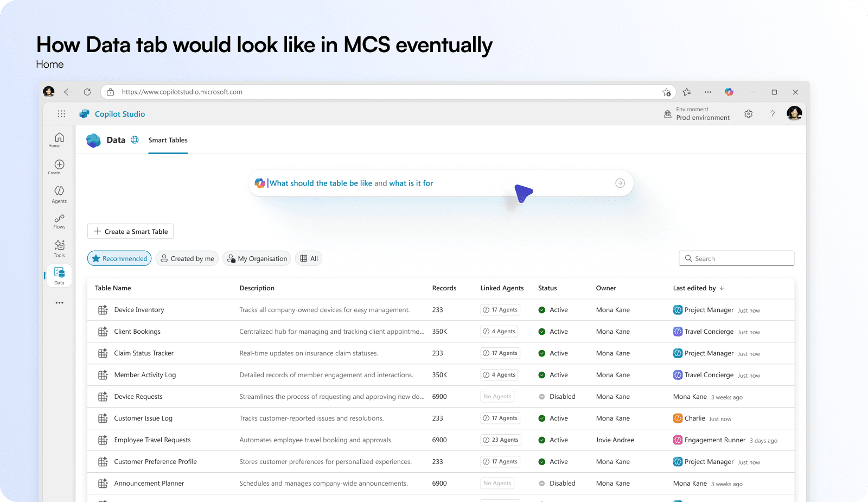
Task: Click table icon for Device Inventory row
Action: coord(103,310)
